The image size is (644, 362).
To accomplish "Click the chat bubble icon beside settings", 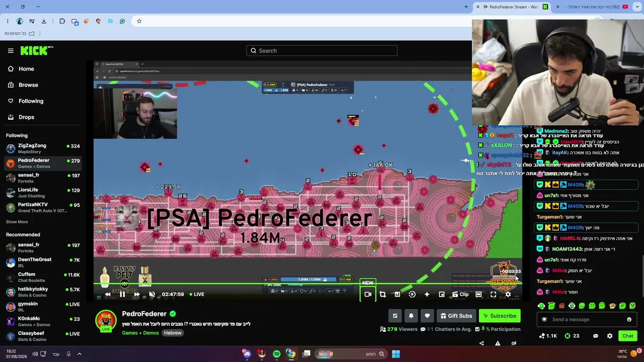I will (x=596, y=336).
